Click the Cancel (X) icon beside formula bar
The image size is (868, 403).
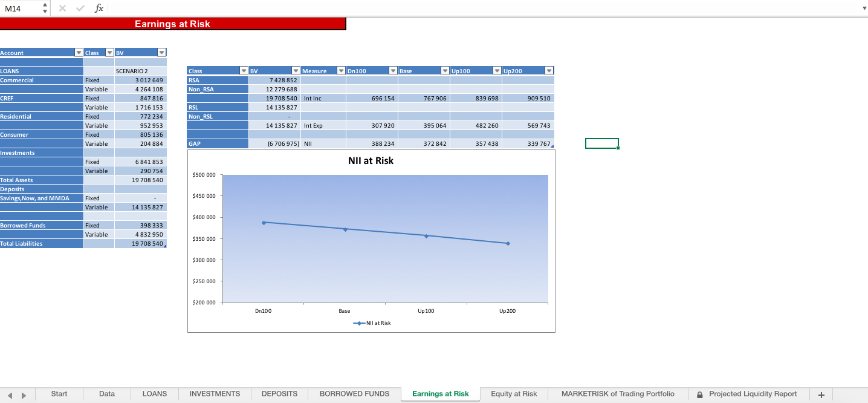(63, 8)
